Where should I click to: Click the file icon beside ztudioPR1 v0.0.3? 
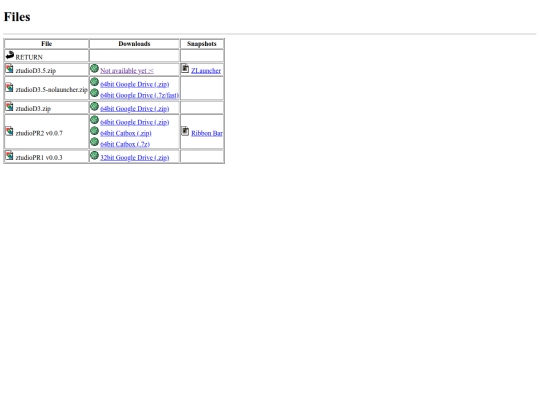pyautogui.click(x=10, y=156)
